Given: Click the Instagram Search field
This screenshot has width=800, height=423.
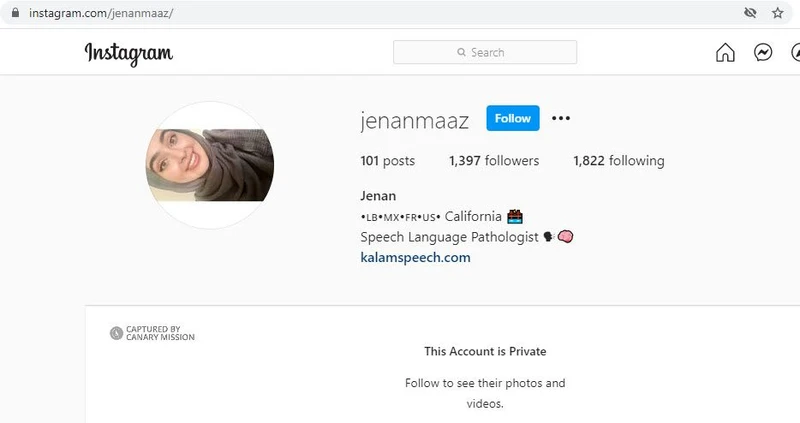Looking at the screenshot, I should click(x=485, y=52).
